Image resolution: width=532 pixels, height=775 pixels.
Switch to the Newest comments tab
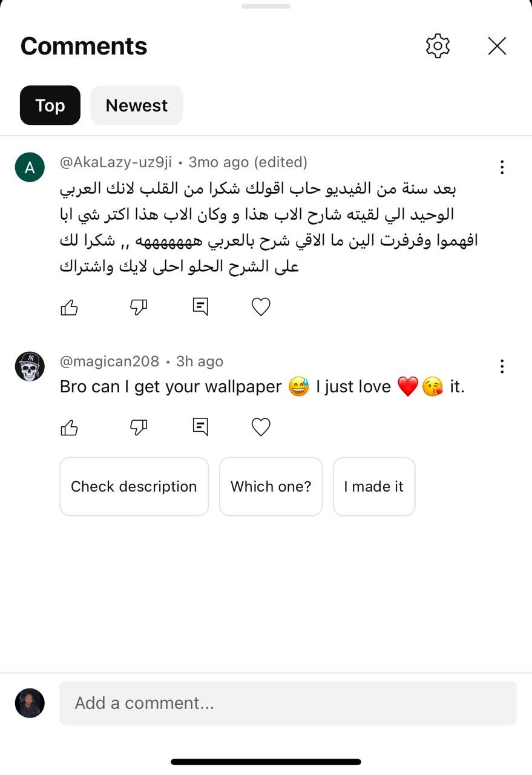(x=137, y=105)
